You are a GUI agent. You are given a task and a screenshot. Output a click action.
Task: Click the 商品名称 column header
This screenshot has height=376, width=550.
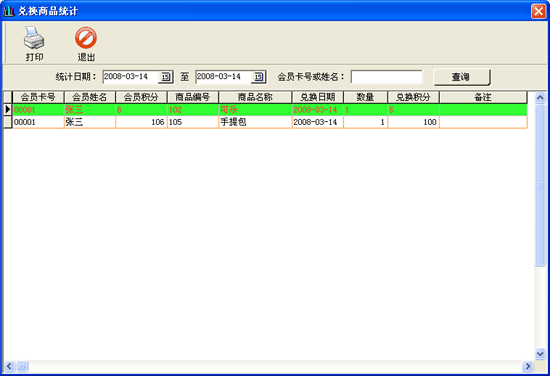coord(255,97)
